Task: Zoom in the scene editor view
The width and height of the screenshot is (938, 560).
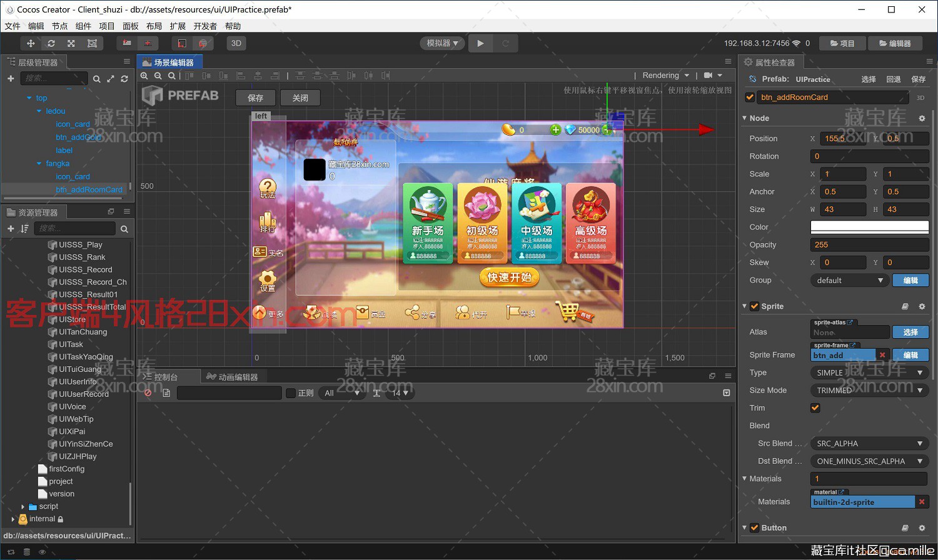Action: tap(144, 76)
